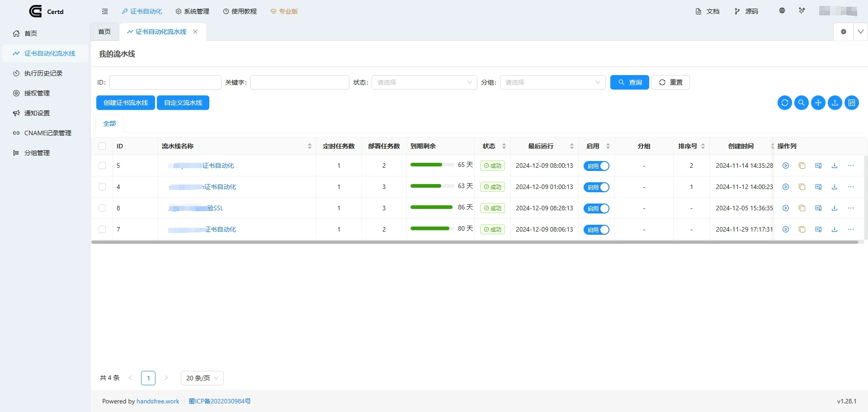868x412 pixels.
Task: Switch to the 首页 tab
Action: [104, 32]
